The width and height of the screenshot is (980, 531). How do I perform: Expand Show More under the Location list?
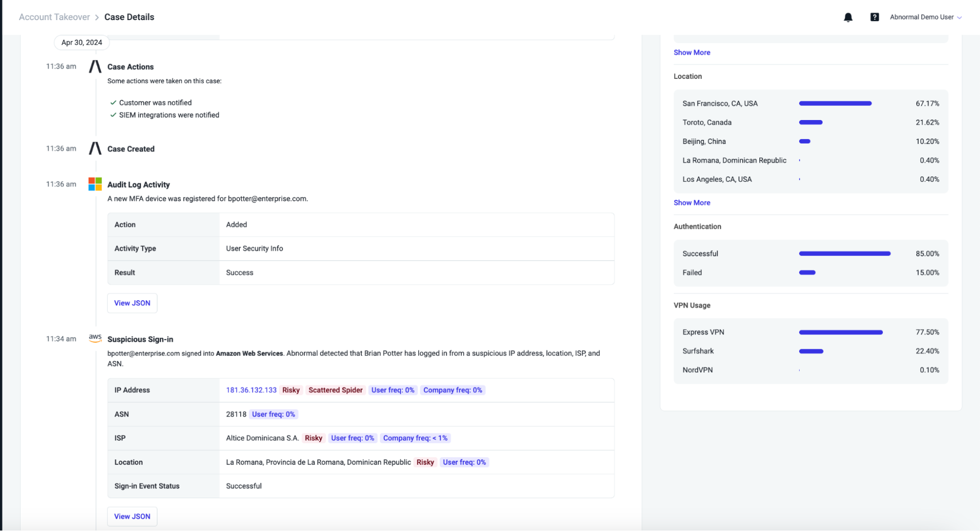(x=692, y=203)
